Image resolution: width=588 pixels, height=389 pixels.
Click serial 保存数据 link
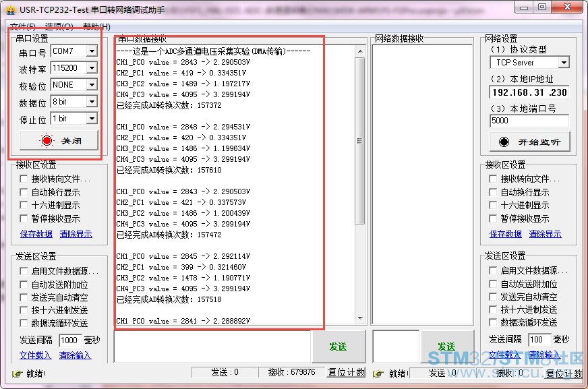coord(36,234)
